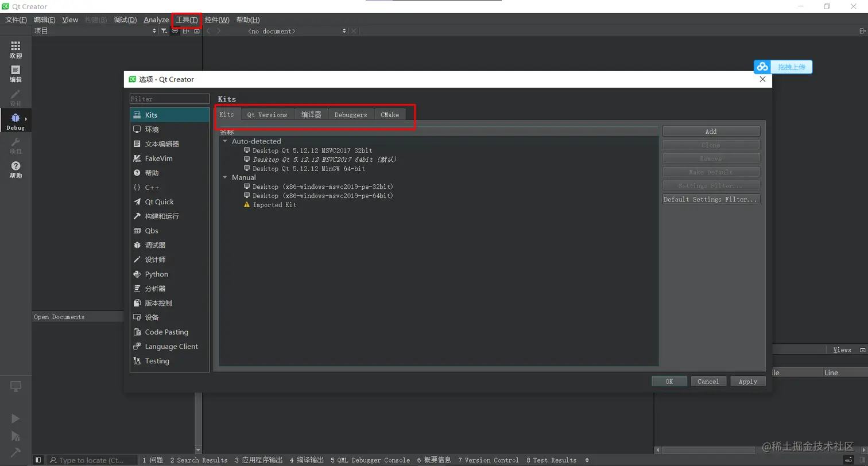
Task: Switch to the Compilers (编译器) tab
Action: [311, 115]
